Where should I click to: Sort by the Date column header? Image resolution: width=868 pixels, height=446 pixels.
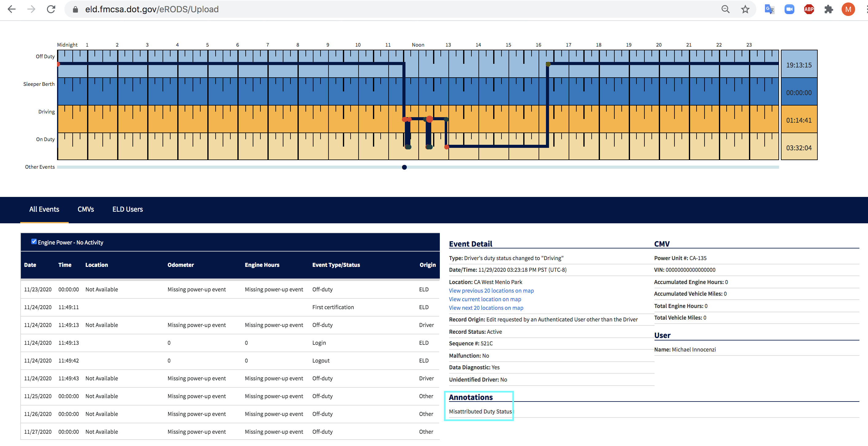[30, 265]
